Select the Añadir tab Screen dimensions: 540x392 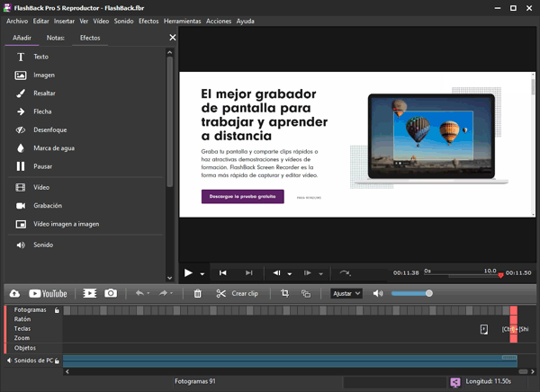22,38
